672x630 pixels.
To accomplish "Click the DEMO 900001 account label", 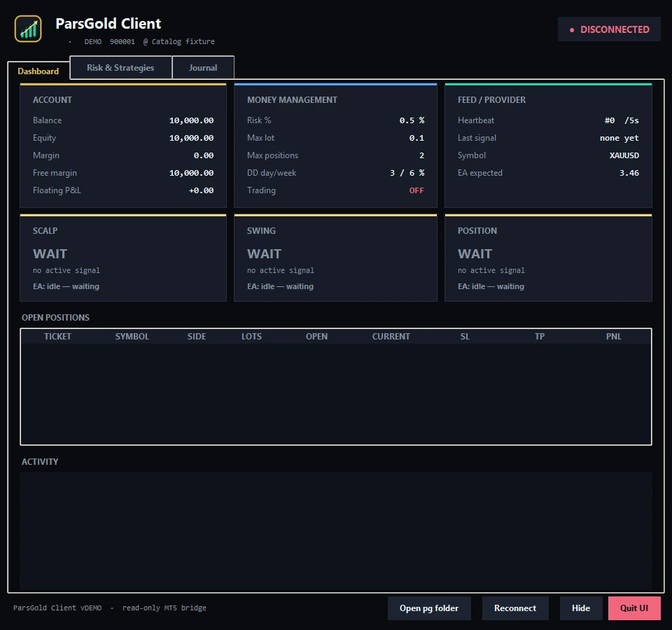I will click(110, 41).
